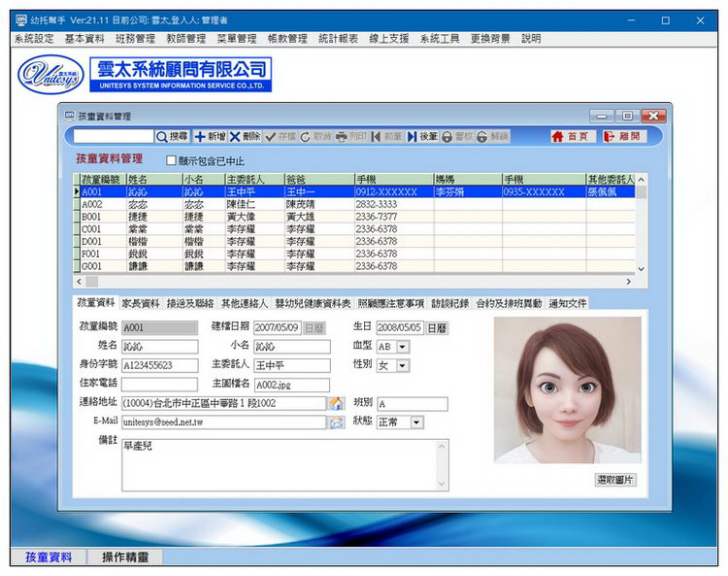Screen dimensions: 728x576
Task: Delete the record using 刪除
Action: click(246, 137)
